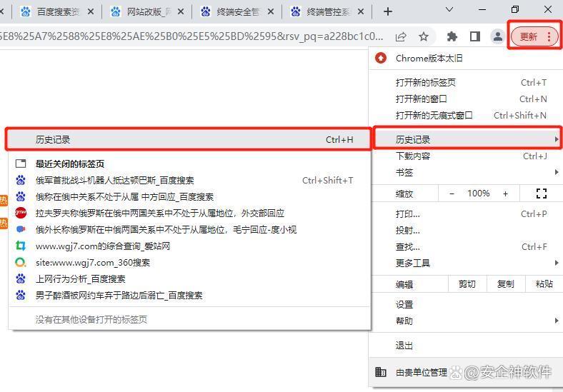Click Baidu paw favicon beside 上网行为分析
The height and width of the screenshot is (392, 563).
[x=21, y=279]
